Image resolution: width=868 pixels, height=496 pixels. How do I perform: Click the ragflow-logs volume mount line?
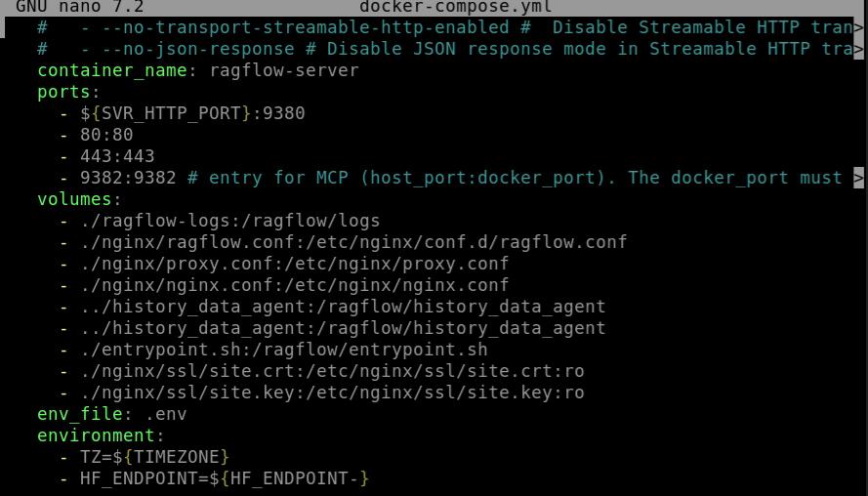pos(229,221)
